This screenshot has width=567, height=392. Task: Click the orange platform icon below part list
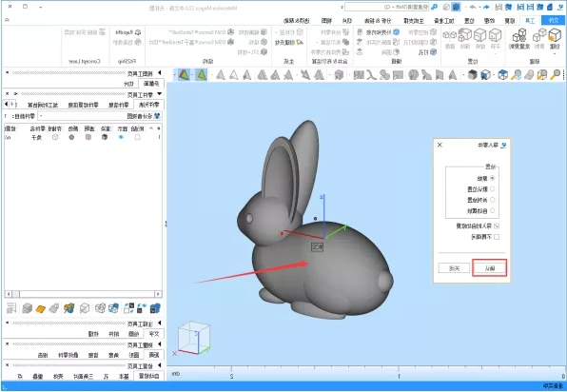(x=41, y=308)
